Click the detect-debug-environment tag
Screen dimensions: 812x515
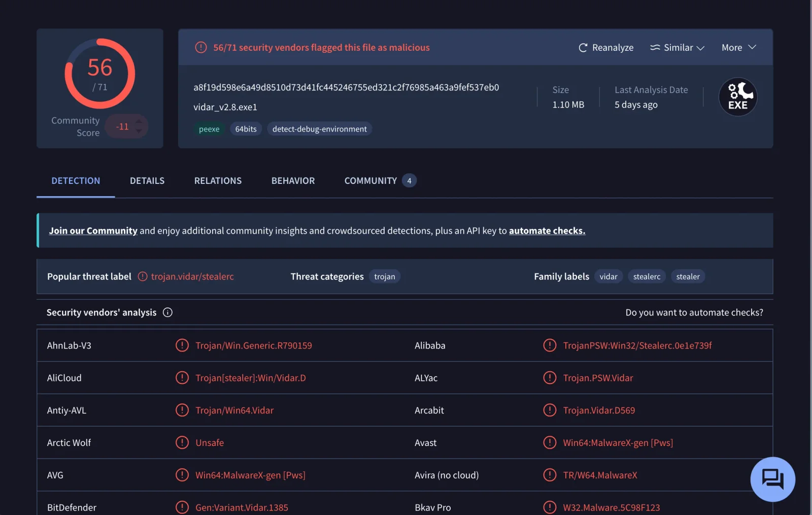[319, 129]
